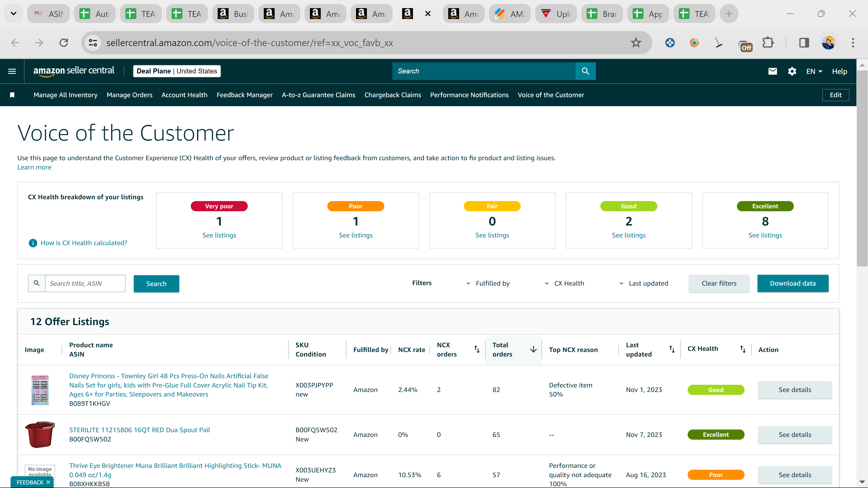Screen dimensions: 868x488
Task: Open Chrome three-dot menu
Action: point(853,43)
